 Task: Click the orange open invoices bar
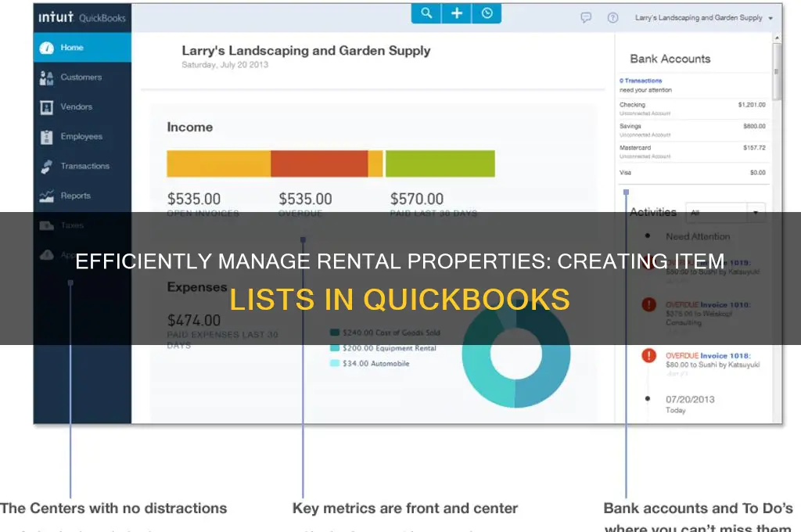[x=219, y=164]
